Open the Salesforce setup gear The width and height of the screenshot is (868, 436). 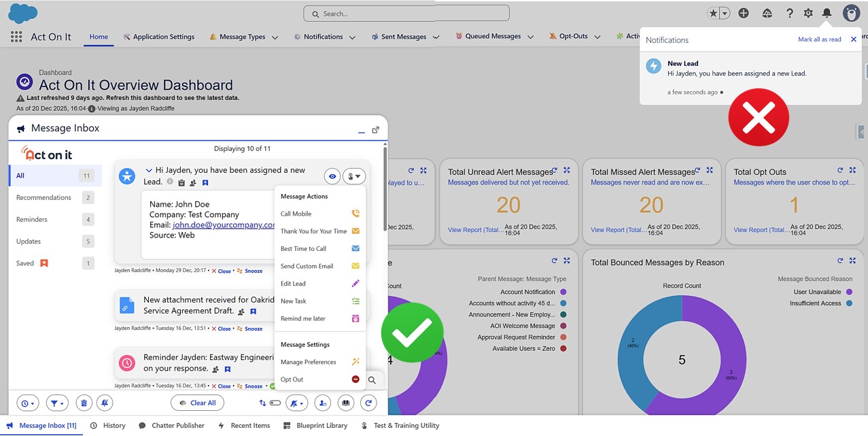pos(808,13)
